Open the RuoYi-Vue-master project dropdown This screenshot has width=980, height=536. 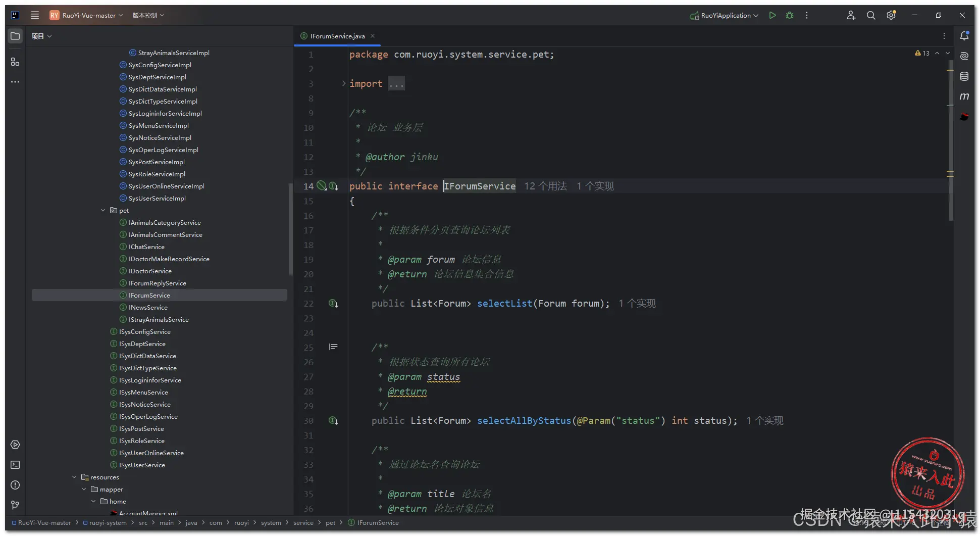(x=86, y=15)
